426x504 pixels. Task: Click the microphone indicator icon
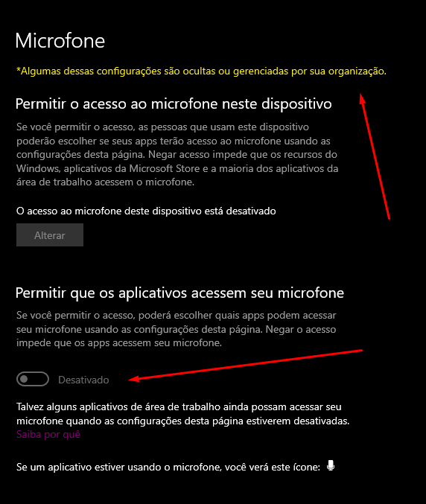pos(331,466)
